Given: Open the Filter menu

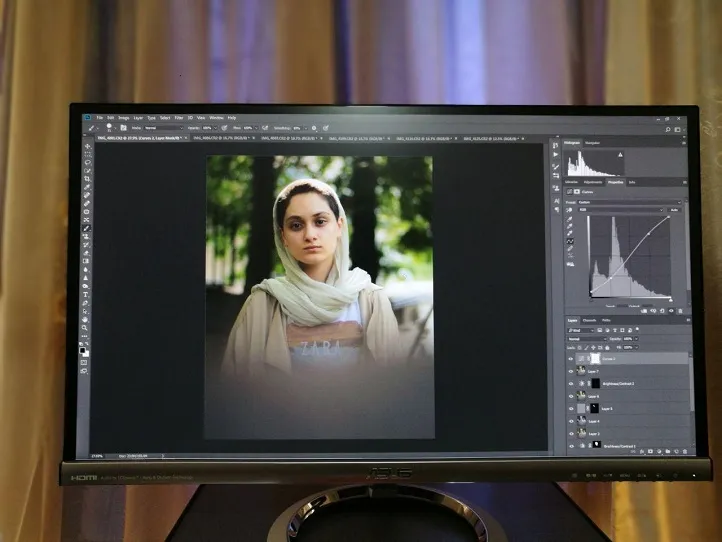Looking at the screenshot, I should click(179, 117).
